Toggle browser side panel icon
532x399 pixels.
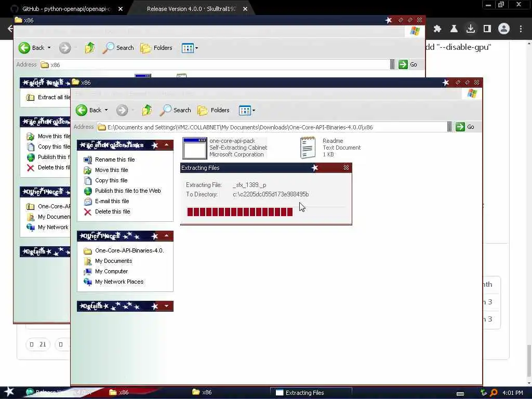[487, 29]
